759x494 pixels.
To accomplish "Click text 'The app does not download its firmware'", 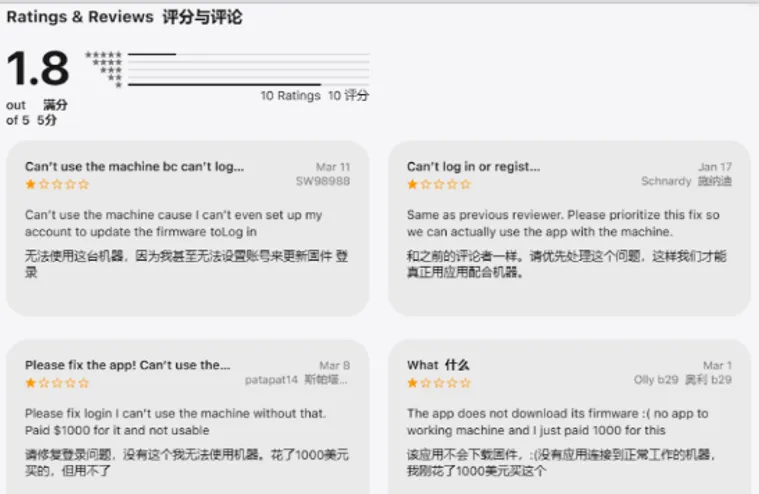I will pyautogui.click(x=523, y=413).
